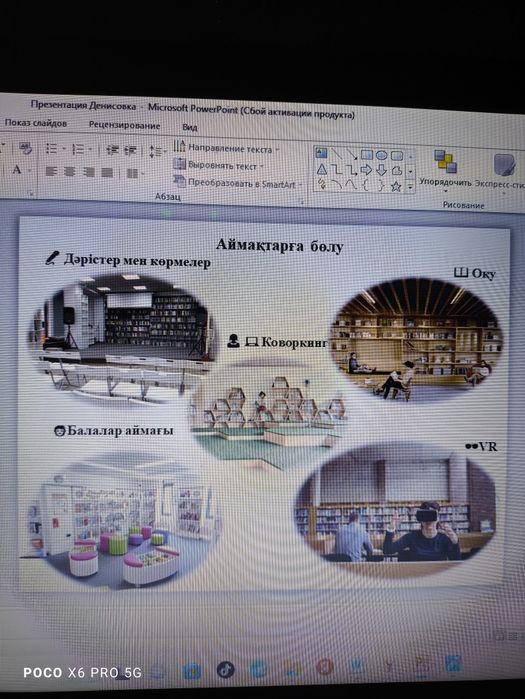This screenshot has height=699, width=525.
Task: Choose the right arrow shape
Action: [x=366, y=170]
